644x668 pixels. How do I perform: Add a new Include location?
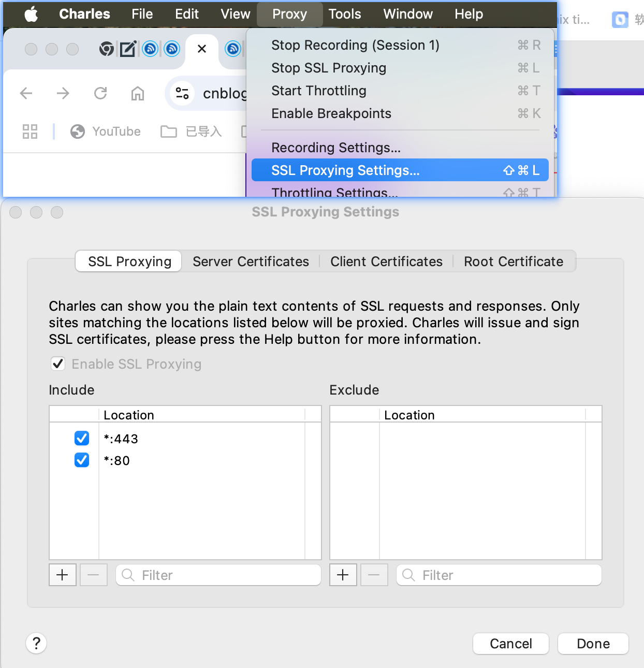coord(63,575)
